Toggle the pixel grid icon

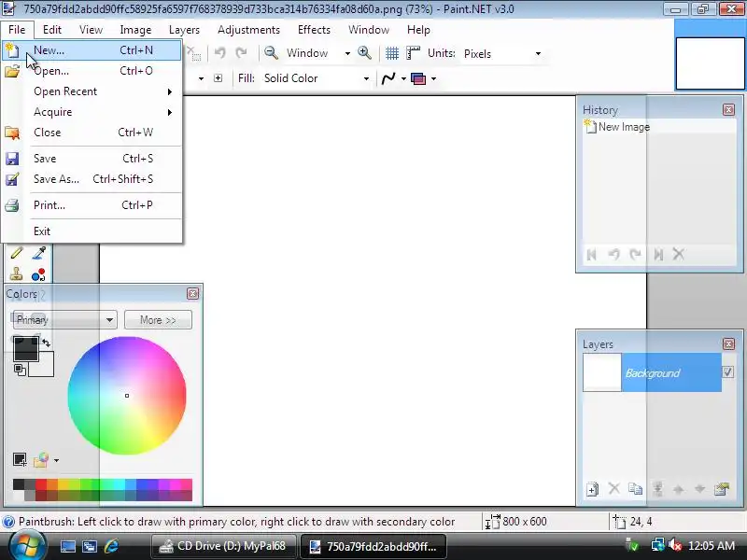(x=392, y=53)
